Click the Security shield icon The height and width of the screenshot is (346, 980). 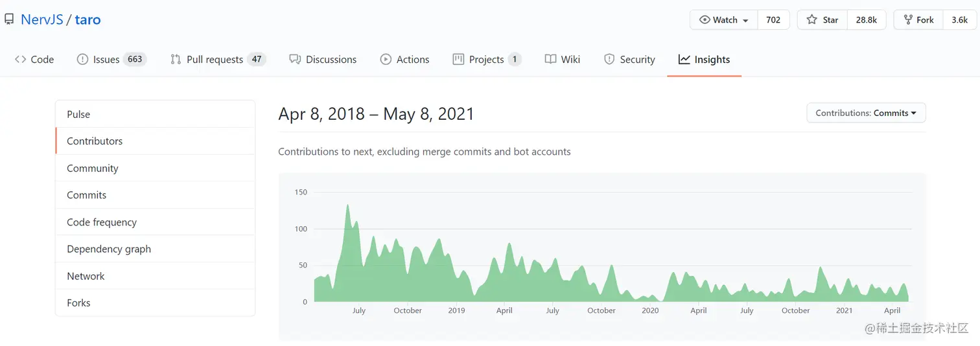coord(609,60)
